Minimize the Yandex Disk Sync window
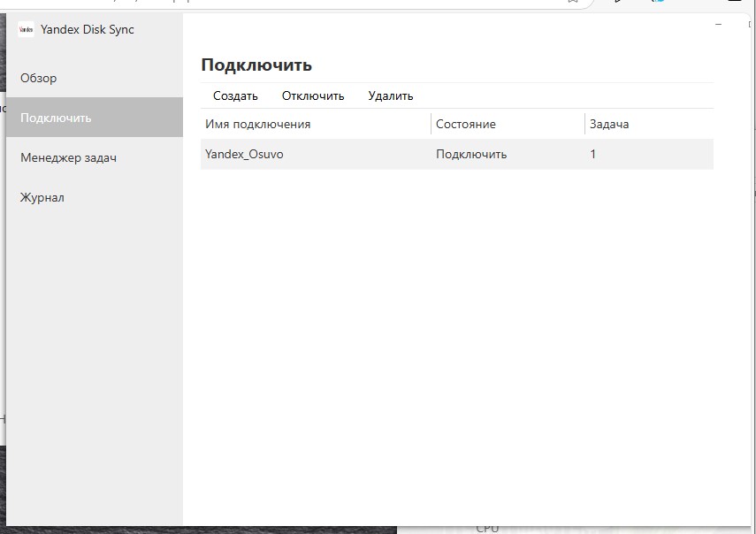 [718, 24]
